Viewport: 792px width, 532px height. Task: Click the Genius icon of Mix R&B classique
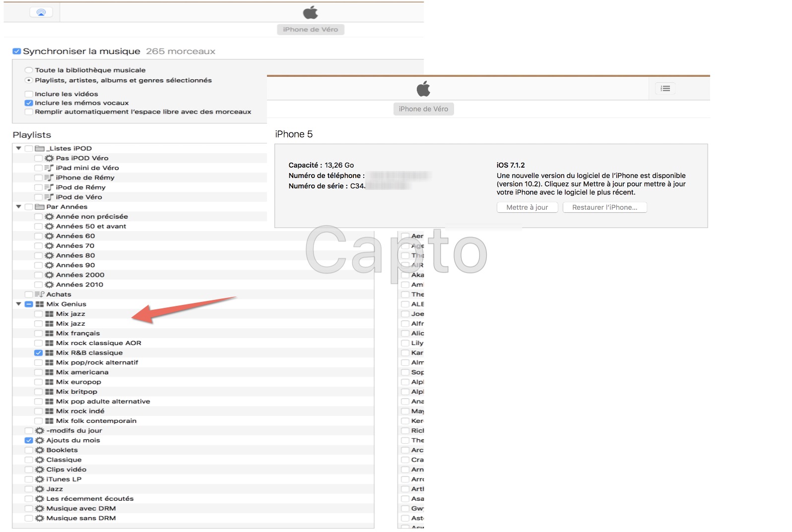point(49,353)
